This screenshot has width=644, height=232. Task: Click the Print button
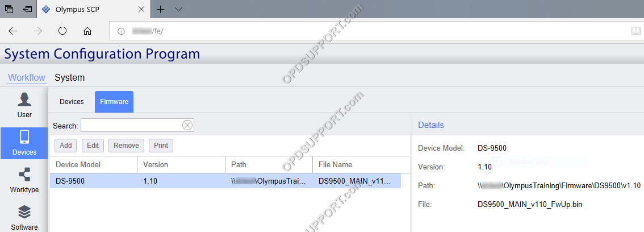[x=161, y=145]
